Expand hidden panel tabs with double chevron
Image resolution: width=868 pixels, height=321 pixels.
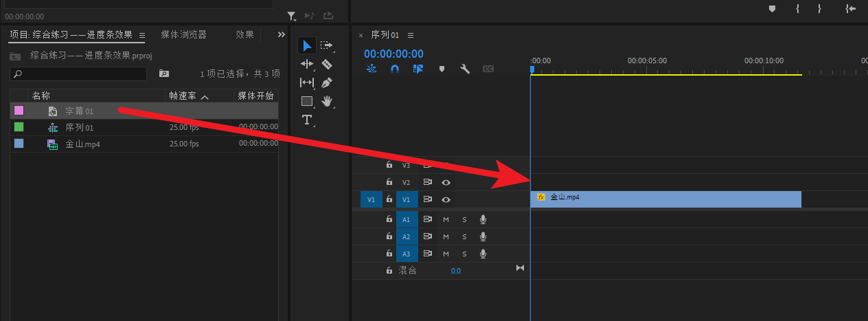pos(281,34)
